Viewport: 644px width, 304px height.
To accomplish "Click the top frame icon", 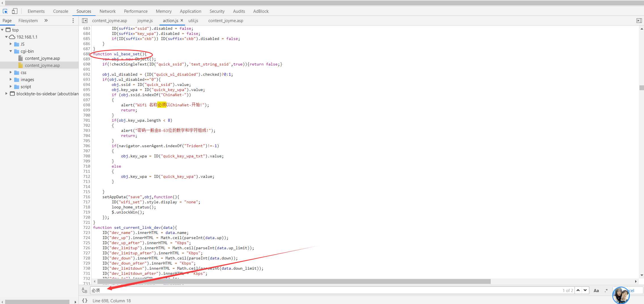I will (x=8, y=30).
